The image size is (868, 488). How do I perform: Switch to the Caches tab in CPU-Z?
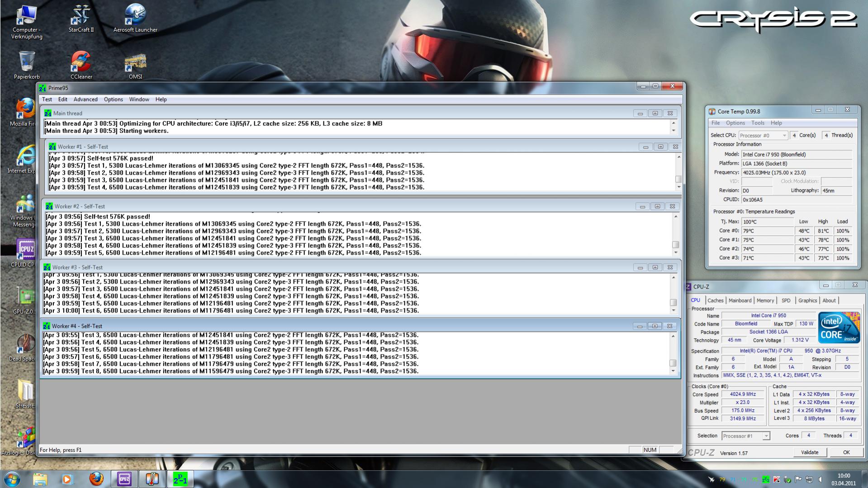pyautogui.click(x=715, y=300)
